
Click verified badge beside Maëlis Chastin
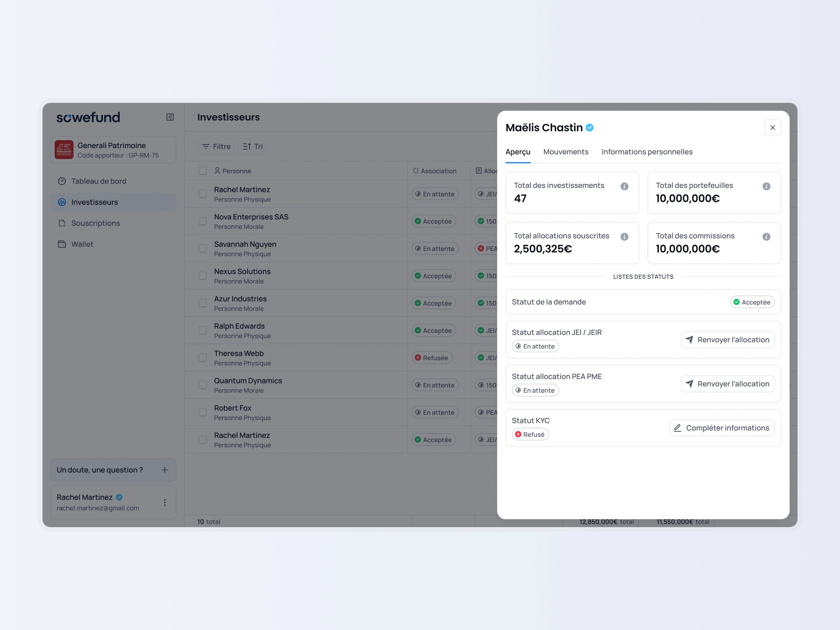pos(590,128)
